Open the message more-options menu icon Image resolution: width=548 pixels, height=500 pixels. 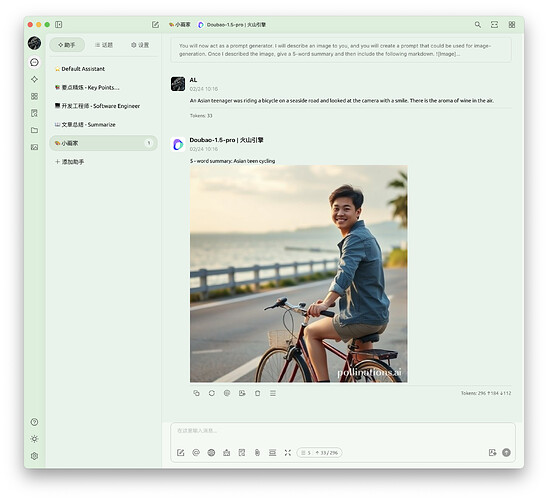[x=273, y=393]
